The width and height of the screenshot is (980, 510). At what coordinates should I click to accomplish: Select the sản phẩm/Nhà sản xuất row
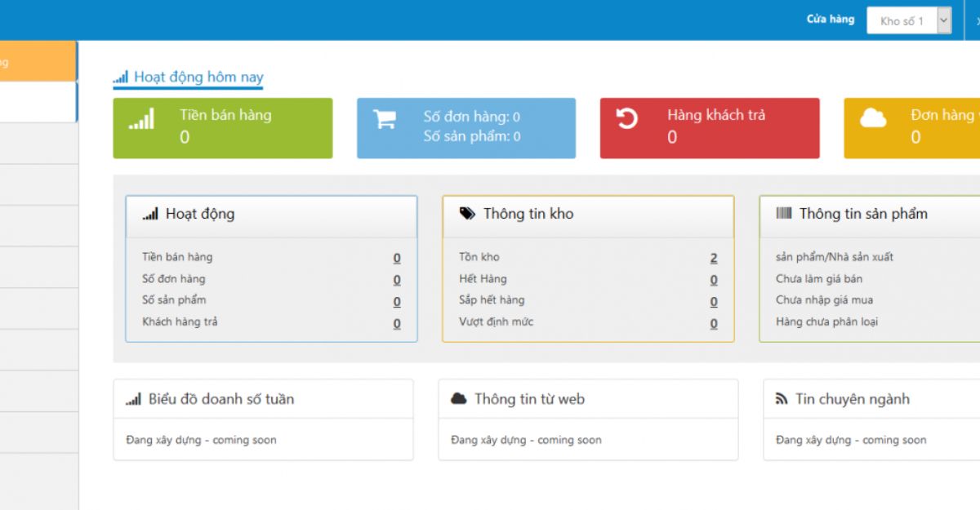tap(835, 257)
